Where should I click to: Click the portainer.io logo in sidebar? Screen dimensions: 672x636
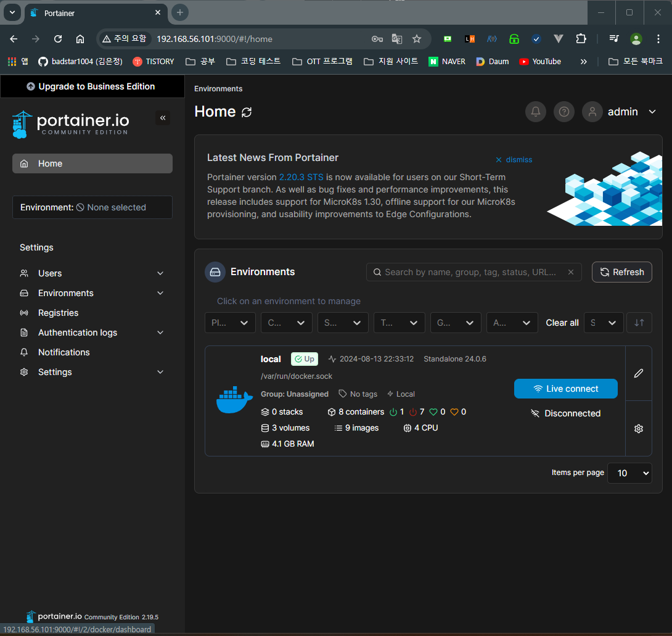[71, 125]
